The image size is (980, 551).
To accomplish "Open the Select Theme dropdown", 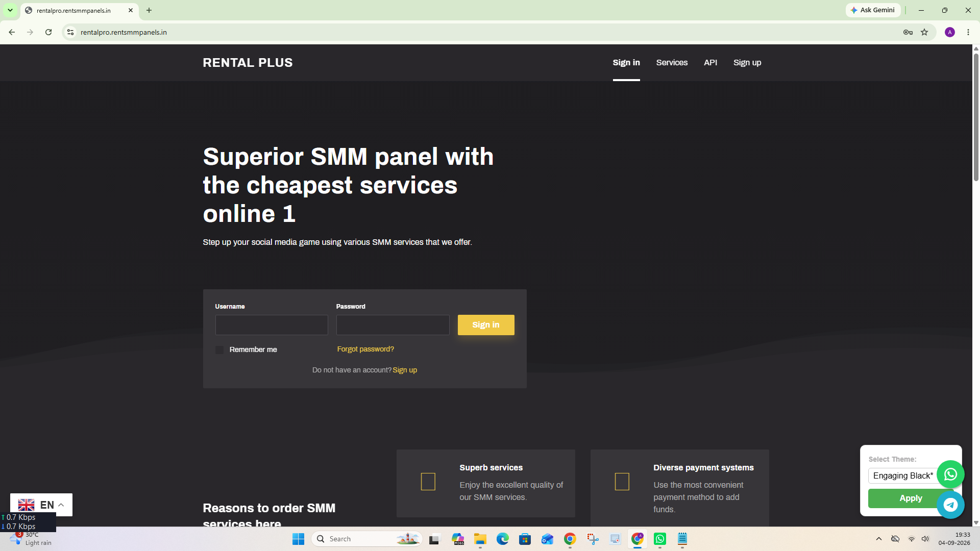I will point(903,475).
